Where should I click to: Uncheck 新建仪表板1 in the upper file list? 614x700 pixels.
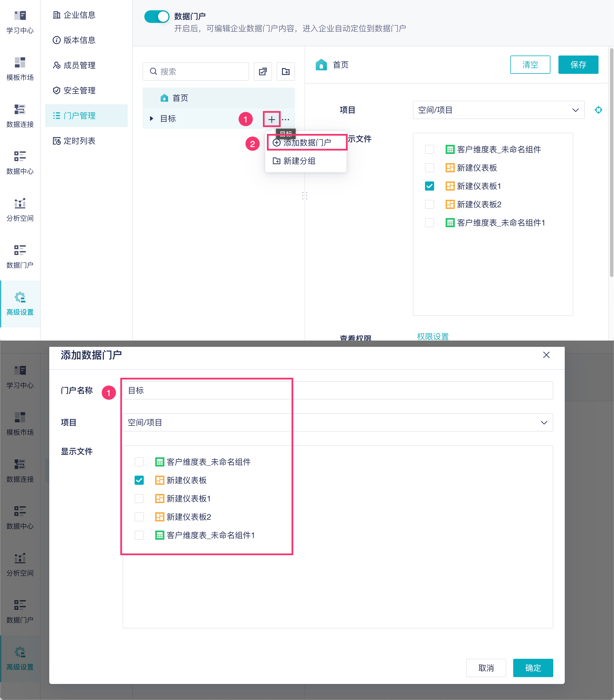click(429, 186)
